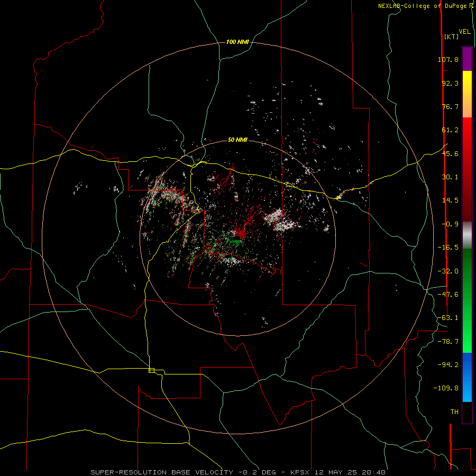Click the -94.2 velocity scale value
This screenshot has width=476, height=476.
pos(448,364)
